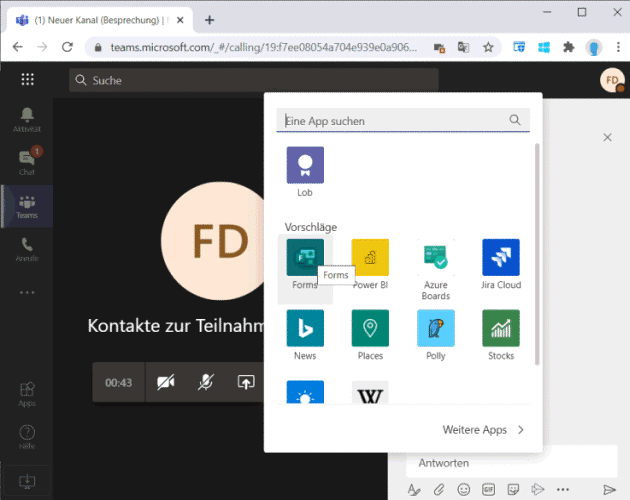The image size is (630, 500).
Task: Show more sidebar apps ellipsis
Action: click(27, 292)
